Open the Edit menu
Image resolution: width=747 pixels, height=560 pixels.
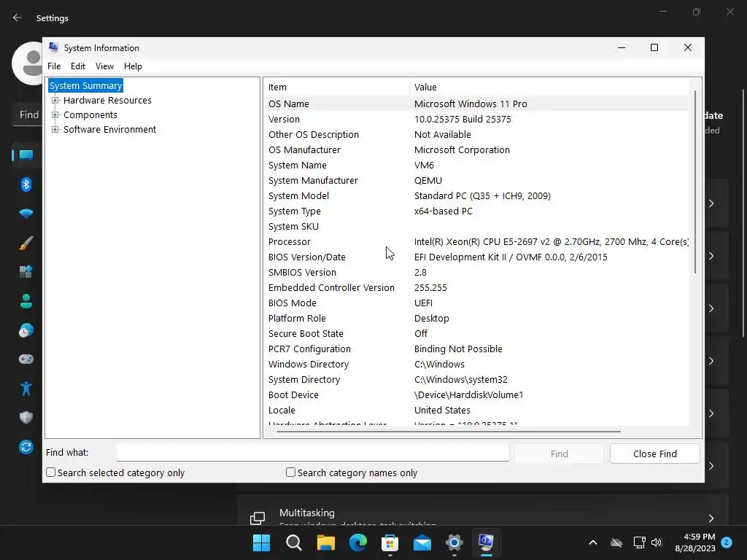[x=77, y=66]
